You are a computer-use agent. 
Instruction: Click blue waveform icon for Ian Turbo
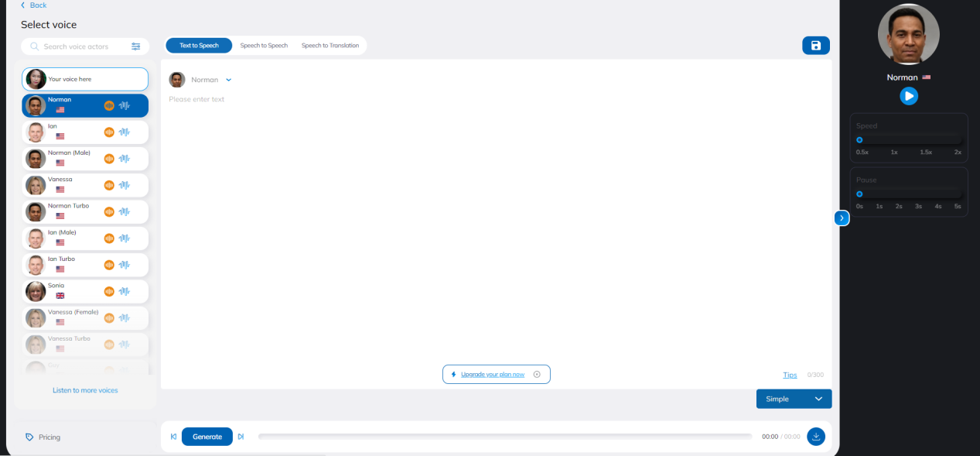(125, 265)
